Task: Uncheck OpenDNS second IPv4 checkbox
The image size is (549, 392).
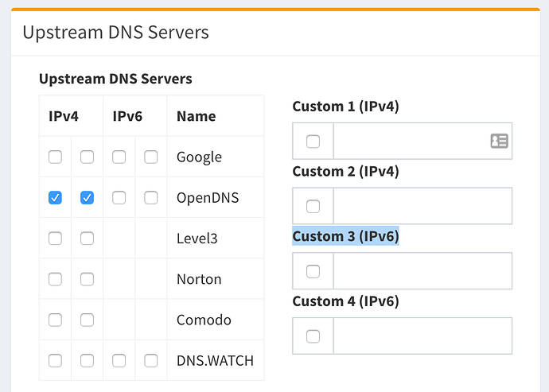Action: [x=88, y=198]
